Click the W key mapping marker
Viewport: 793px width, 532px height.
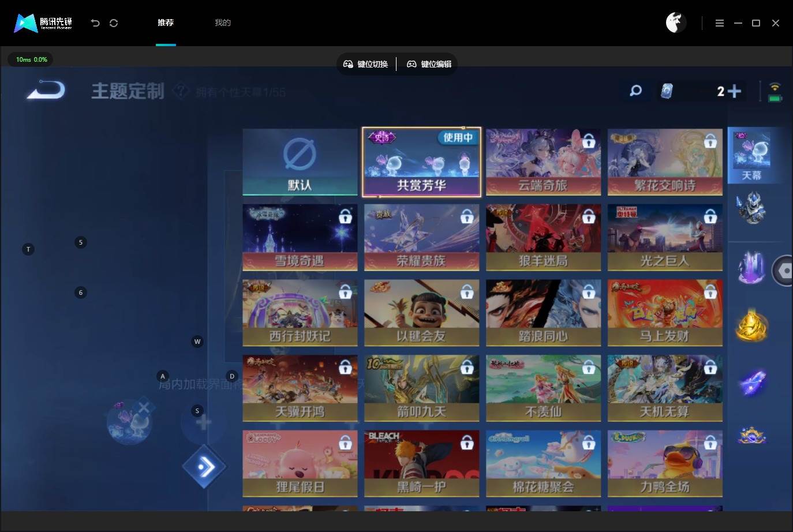click(197, 342)
